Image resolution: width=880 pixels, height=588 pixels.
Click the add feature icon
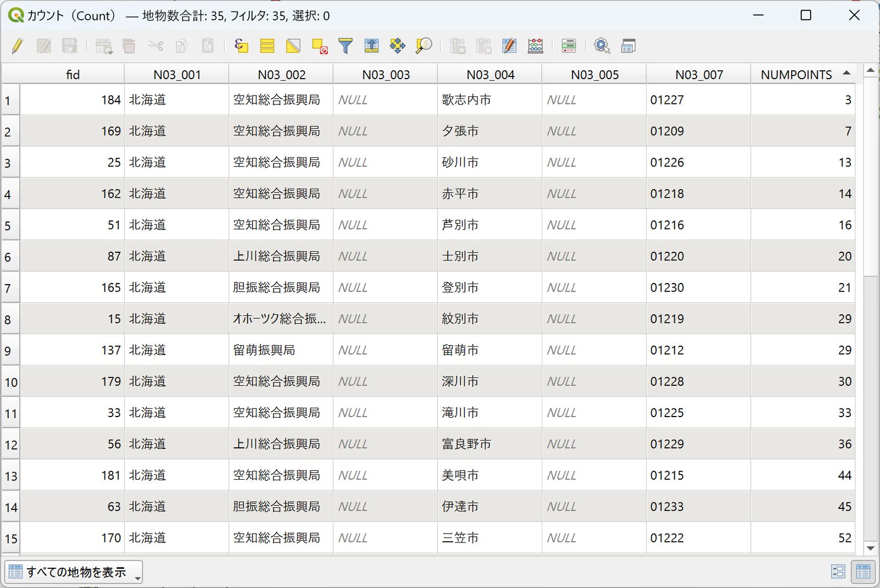[x=103, y=46]
